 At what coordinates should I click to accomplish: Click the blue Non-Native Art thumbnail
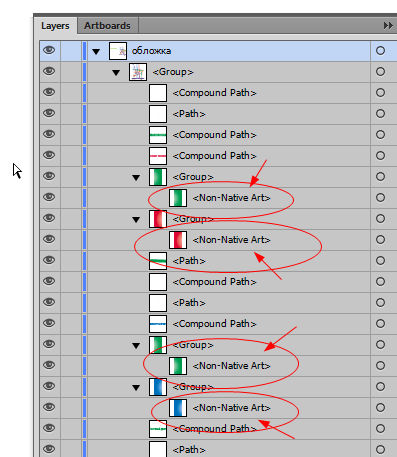pyautogui.click(x=178, y=408)
